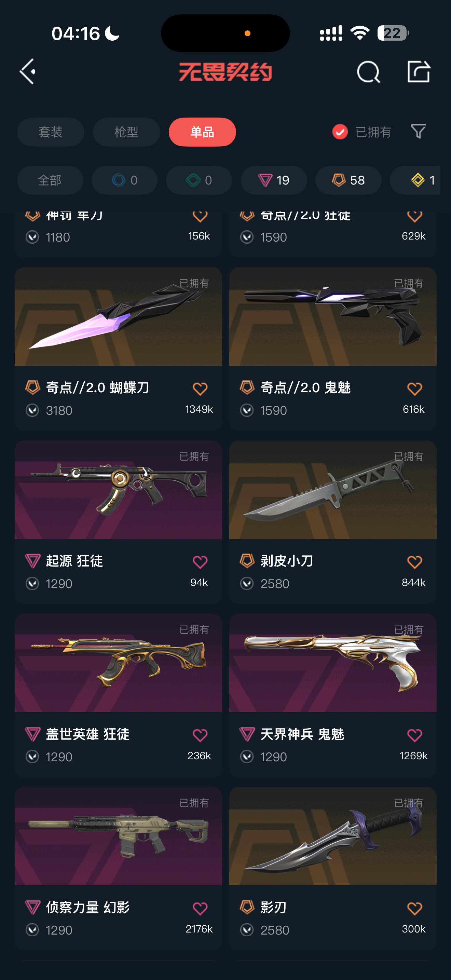This screenshot has width=451, height=980.
Task: Favorite the 盖世英雄 狂徒 heart icon
Action: (200, 735)
